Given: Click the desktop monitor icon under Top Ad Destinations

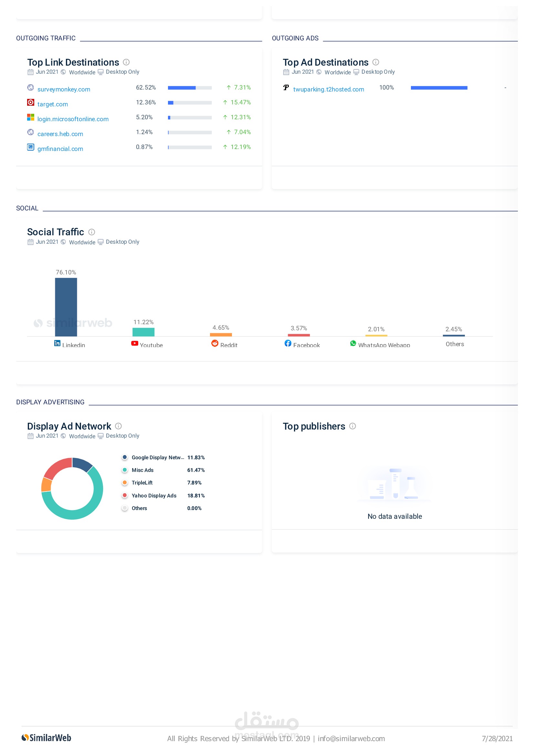Looking at the screenshot, I should pyautogui.click(x=356, y=72).
